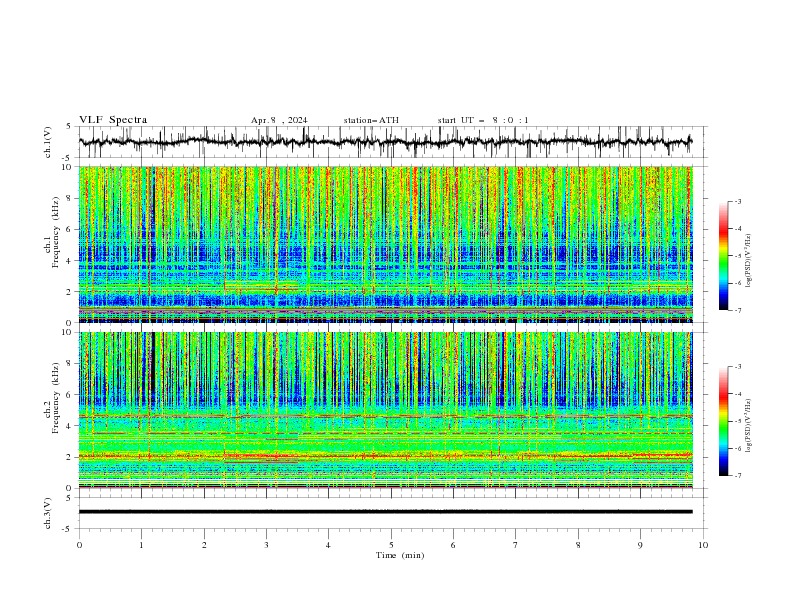
Task: Click the "station=ATH" header text
Action: tap(371, 120)
